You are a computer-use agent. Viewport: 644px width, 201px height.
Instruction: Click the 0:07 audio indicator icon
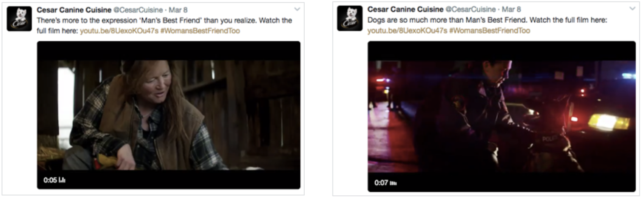(x=394, y=183)
